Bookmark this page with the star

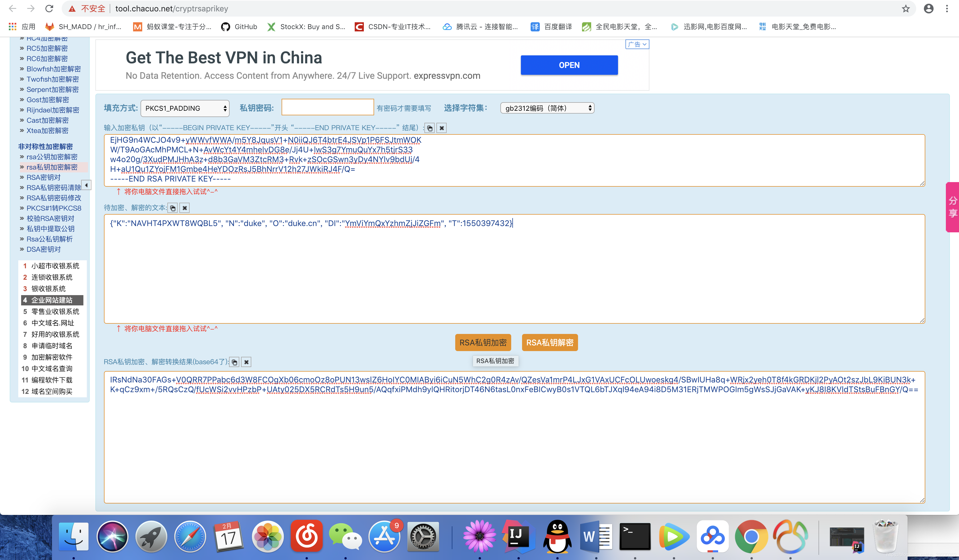pos(906,8)
